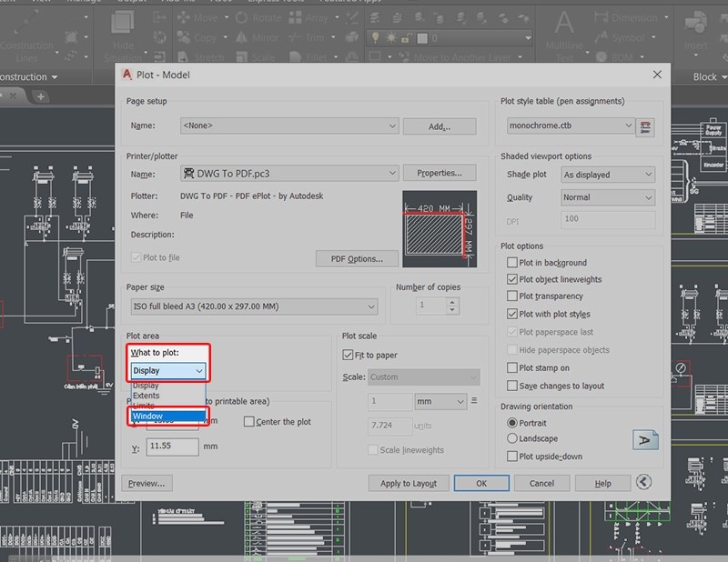This screenshot has width=728, height=562.
Task: Select the Landscape orientation radio button
Action: (512, 439)
